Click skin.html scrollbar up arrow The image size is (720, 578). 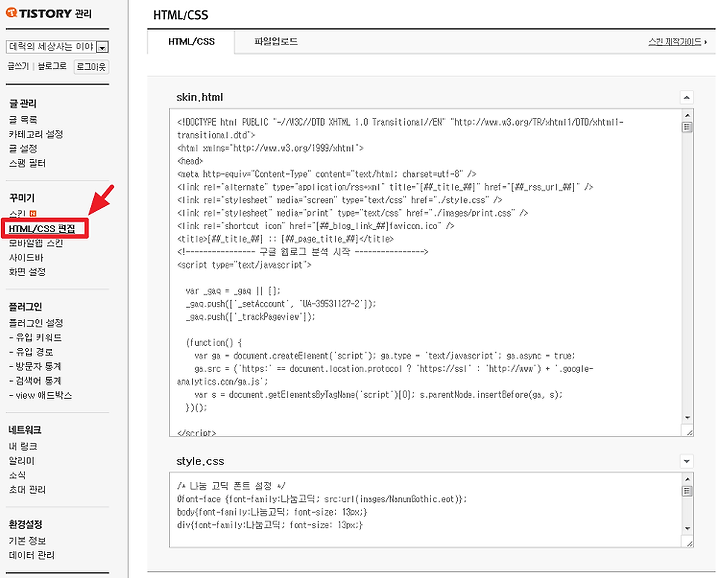click(687, 115)
